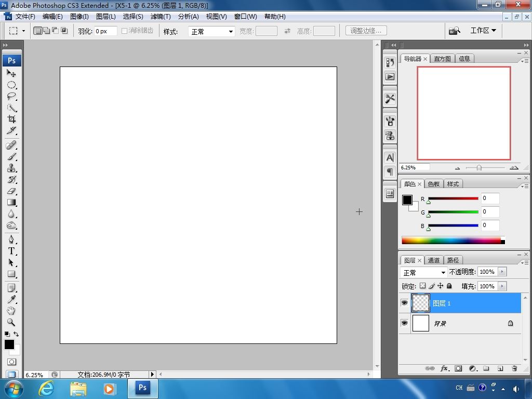Screen dimensions: 532x399
Task: Toggle the lock transparent pixels option
Action: (422, 286)
